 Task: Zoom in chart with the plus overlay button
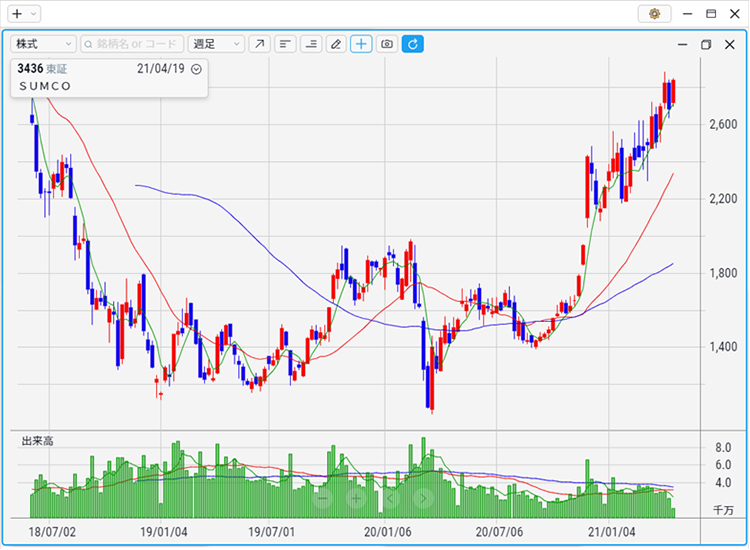pos(356,498)
